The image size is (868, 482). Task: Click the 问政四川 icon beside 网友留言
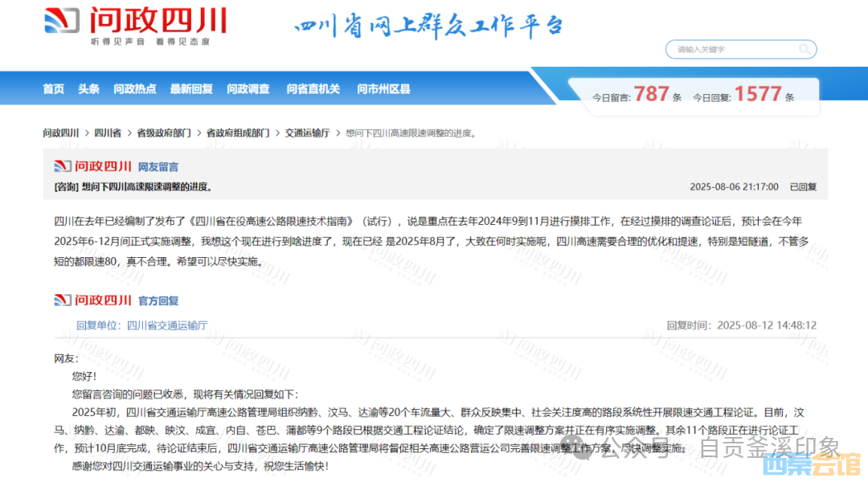(92, 166)
